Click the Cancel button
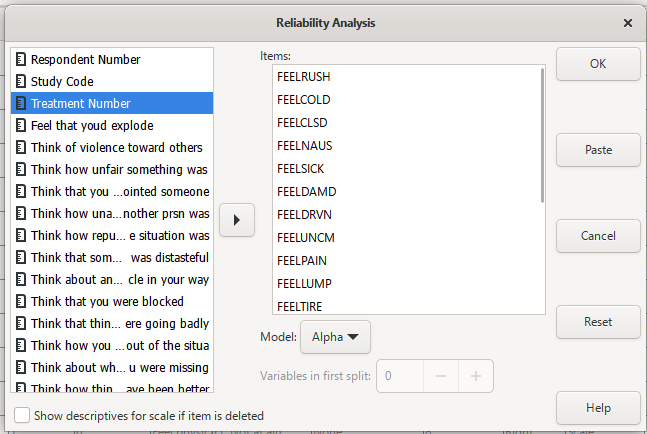Screen dimensions: 647x434 598,236
